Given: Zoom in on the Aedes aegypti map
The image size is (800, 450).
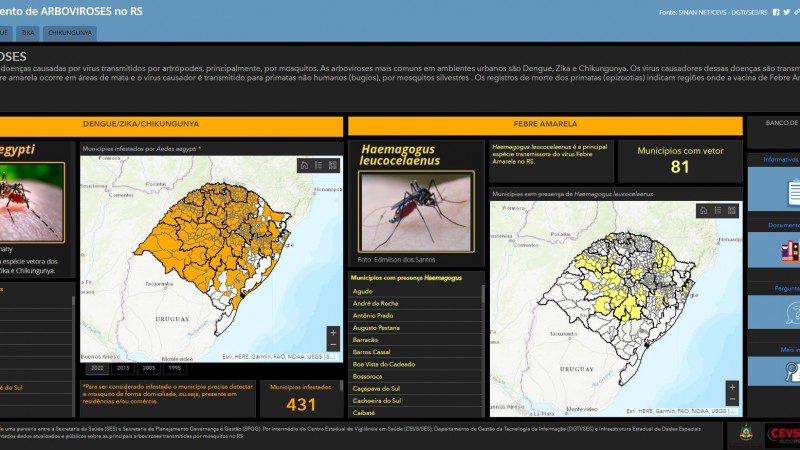Looking at the screenshot, I should coord(333,332).
